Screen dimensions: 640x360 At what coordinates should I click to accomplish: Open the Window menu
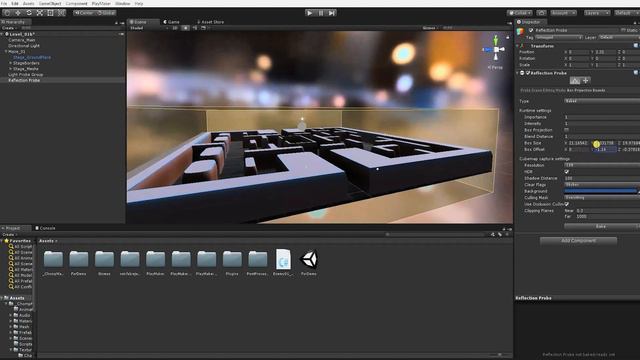click(x=122, y=3)
